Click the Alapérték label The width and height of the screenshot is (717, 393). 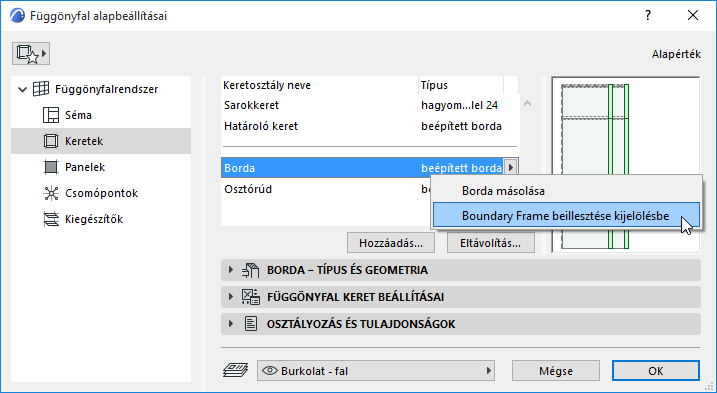676,54
